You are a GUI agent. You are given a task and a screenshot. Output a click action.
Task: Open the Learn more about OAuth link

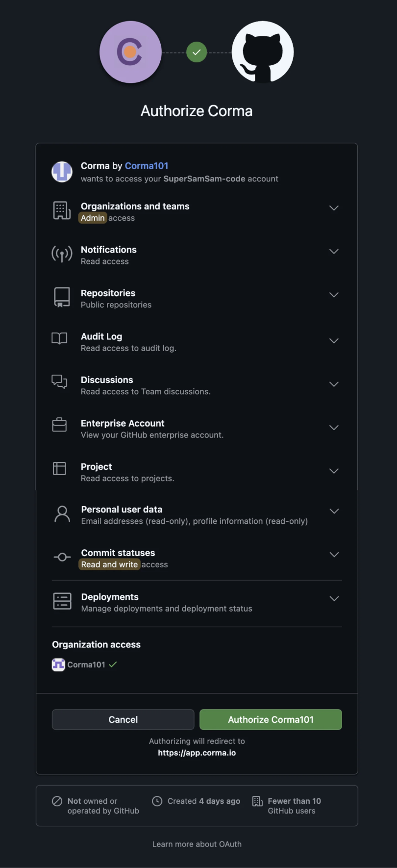(197, 844)
